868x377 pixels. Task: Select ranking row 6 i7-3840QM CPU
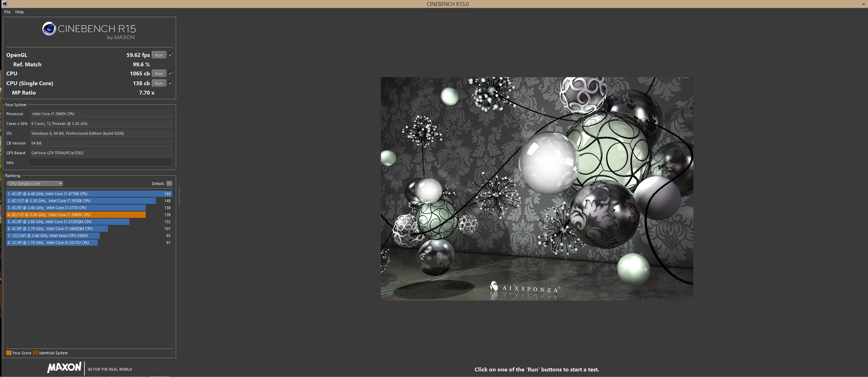[x=89, y=229]
